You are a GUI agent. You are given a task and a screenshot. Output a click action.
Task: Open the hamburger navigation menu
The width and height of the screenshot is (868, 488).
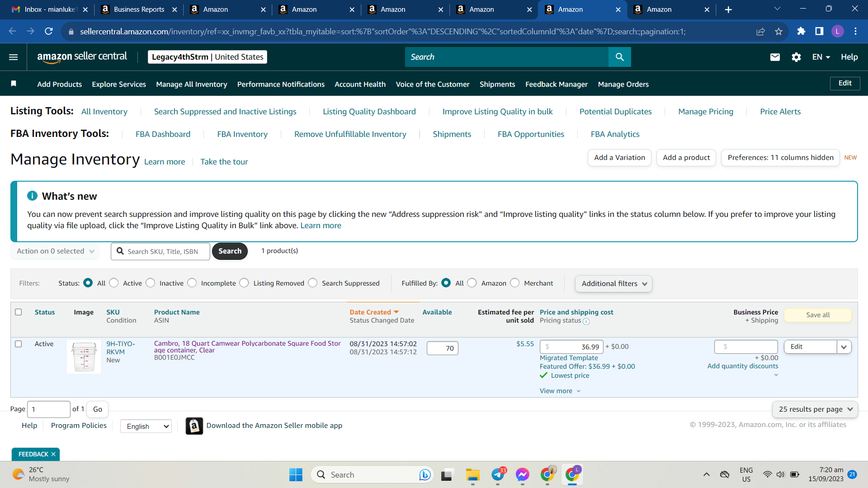click(x=14, y=57)
